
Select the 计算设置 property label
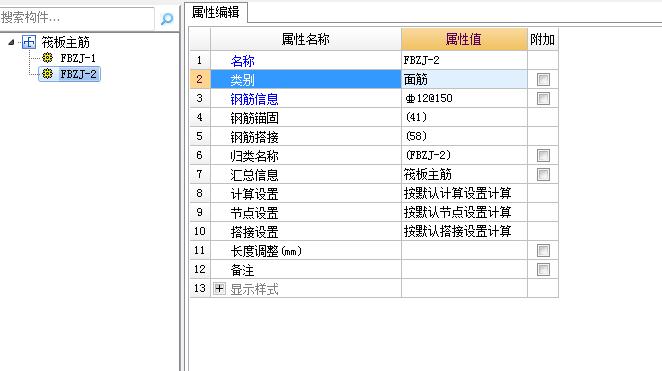[254, 194]
